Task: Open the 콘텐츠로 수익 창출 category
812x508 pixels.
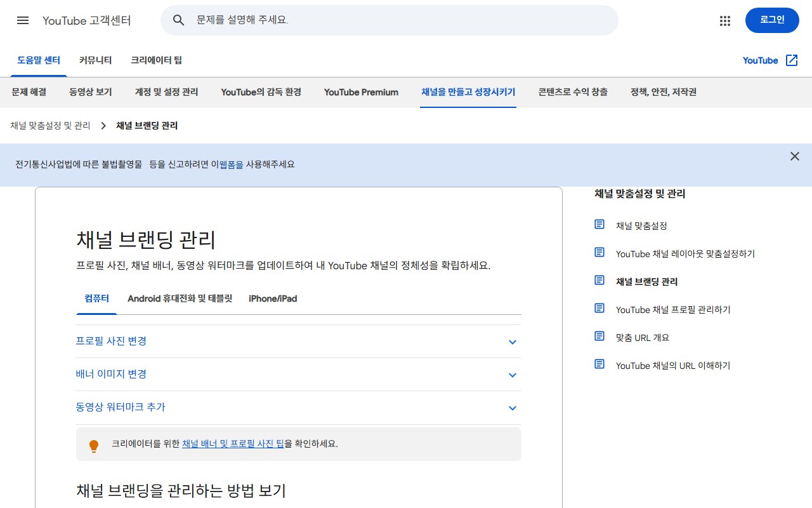Action: click(573, 92)
